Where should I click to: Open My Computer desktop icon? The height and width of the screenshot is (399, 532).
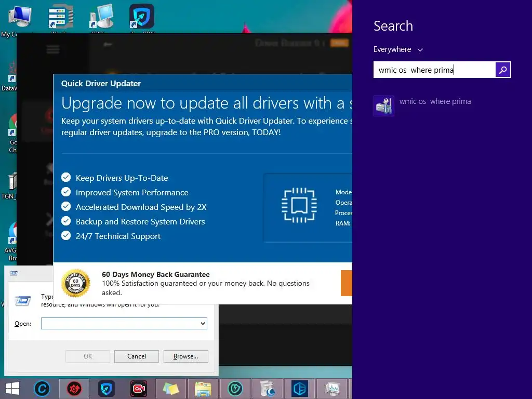(x=19, y=17)
